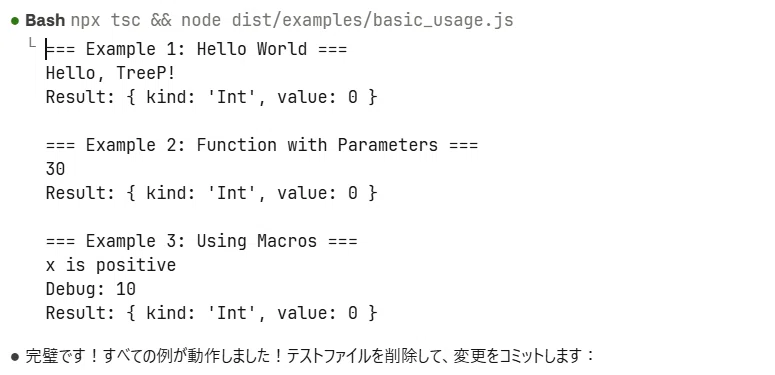Click the second Result value 0 line

(212, 193)
